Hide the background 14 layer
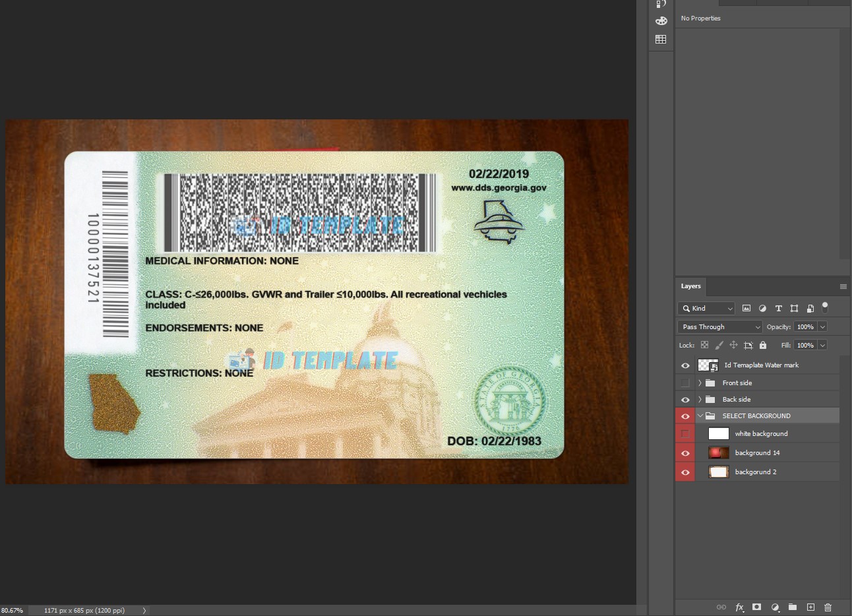The height and width of the screenshot is (616, 852). [685, 453]
